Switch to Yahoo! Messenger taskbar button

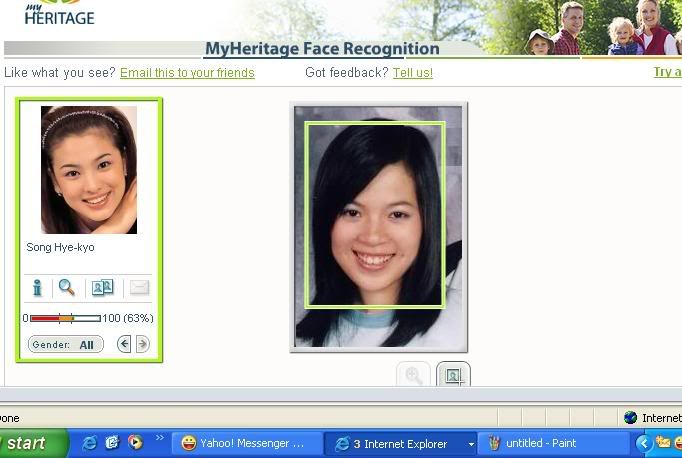coord(247,443)
